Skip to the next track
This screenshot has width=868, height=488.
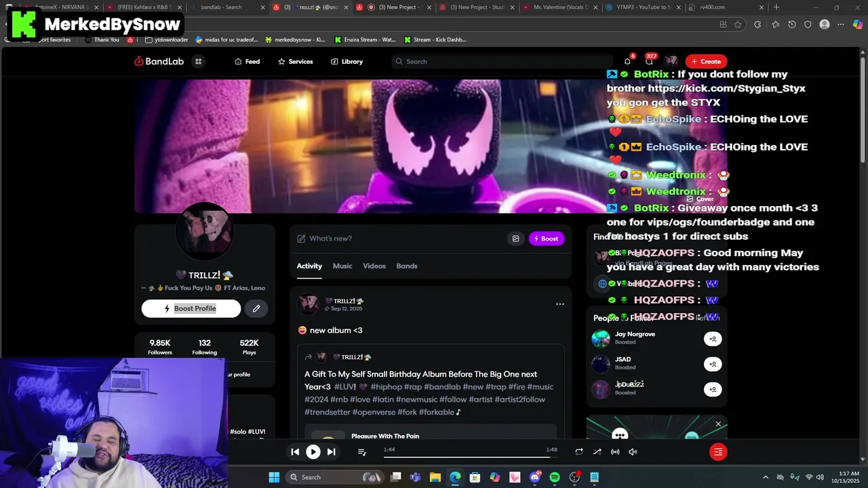point(331,452)
